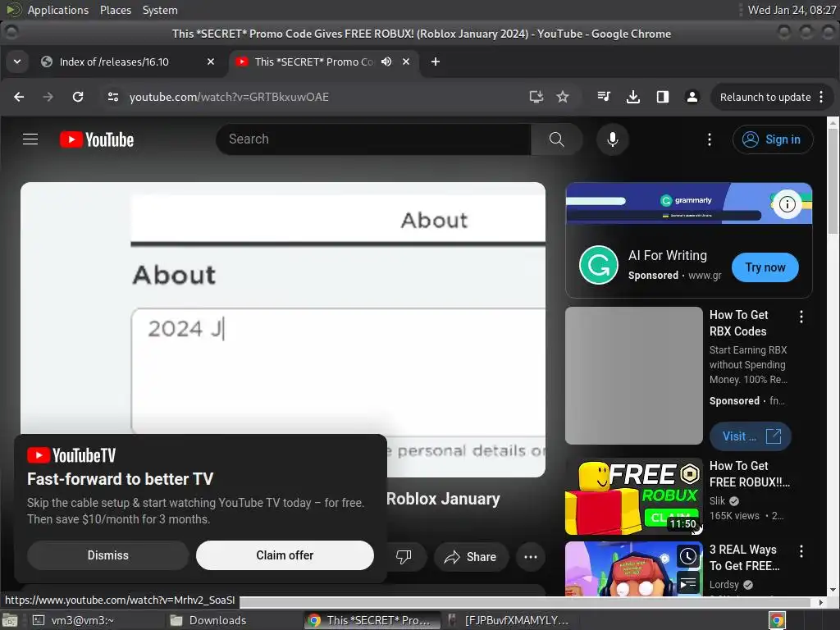Open more actions ellipsis under the video
Screen dimensions: 840x630
pos(531,557)
